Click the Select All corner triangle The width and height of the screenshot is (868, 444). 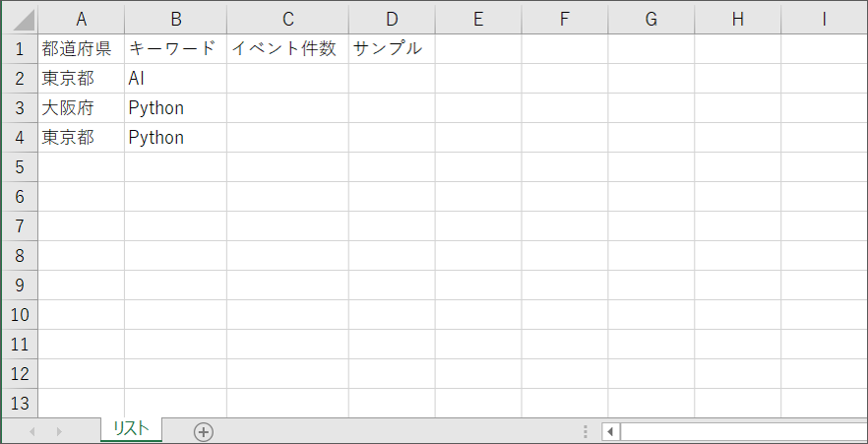coord(20,19)
